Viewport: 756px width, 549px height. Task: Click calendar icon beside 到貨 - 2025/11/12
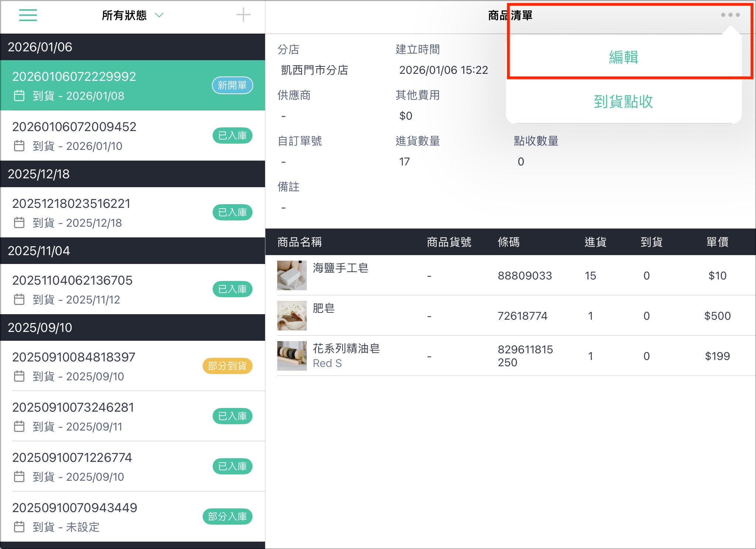click(19, 299)
